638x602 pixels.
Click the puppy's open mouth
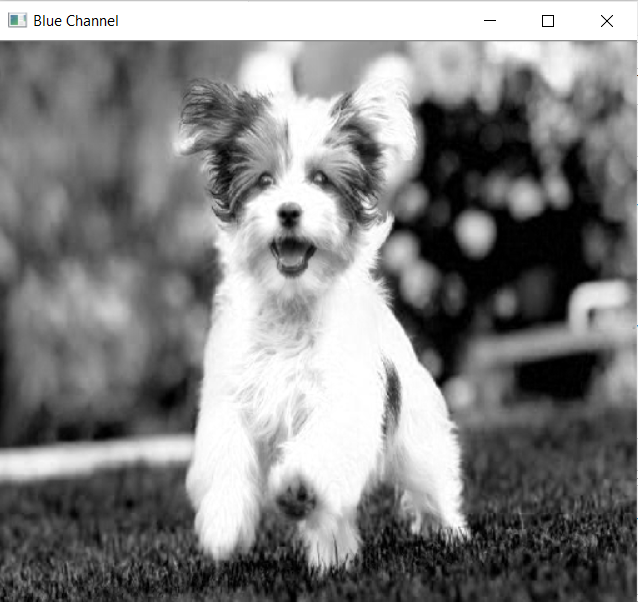(x=292, y=255)
